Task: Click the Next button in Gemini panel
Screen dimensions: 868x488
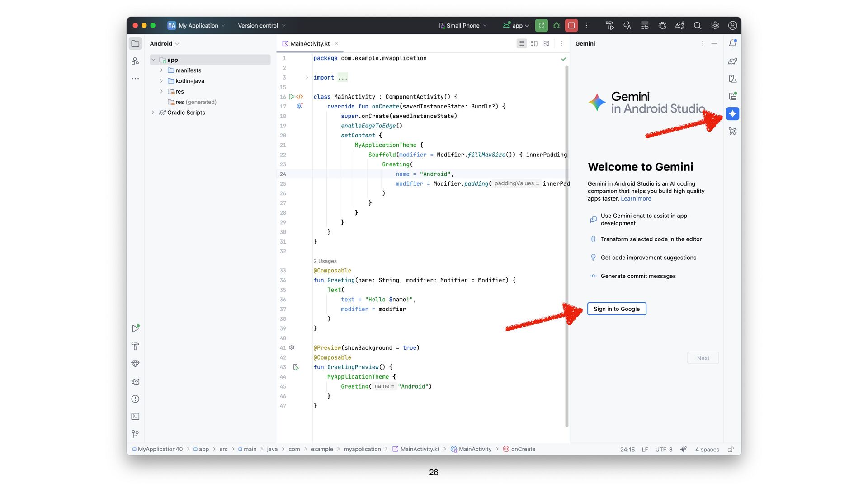Action: click(703, 358)
